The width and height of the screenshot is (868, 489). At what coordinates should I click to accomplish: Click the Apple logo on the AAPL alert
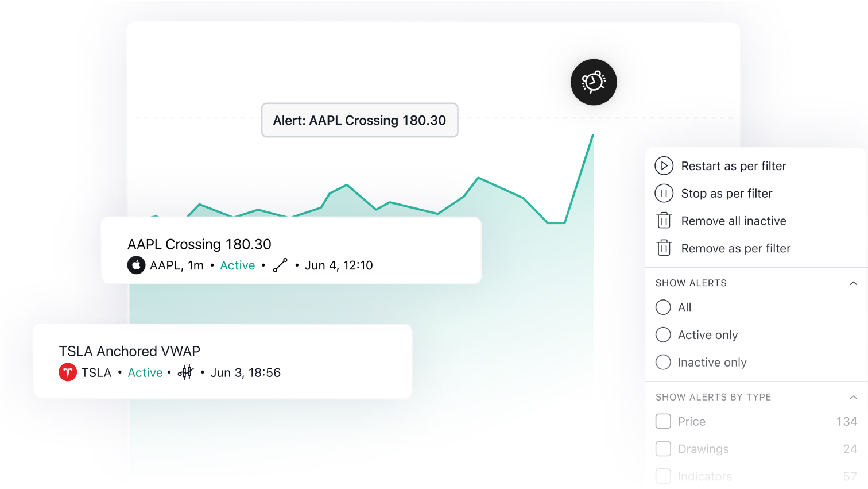[136, 265]
